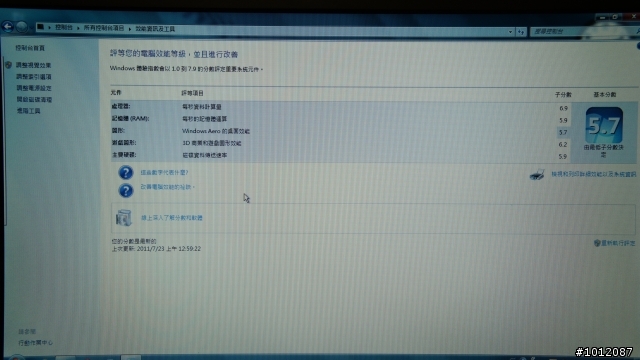The width and height of the screenshot is (640, 360).
Task: Select 控制台 in the address breadcrumb
Action: point(64,27)
